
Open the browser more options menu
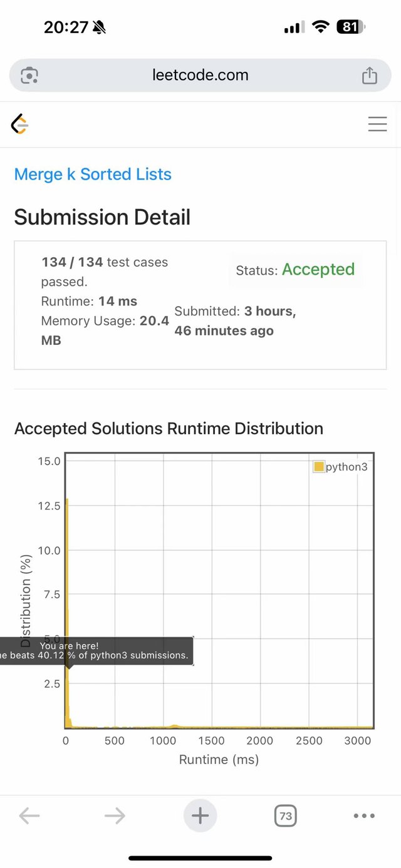pos(364,815)
